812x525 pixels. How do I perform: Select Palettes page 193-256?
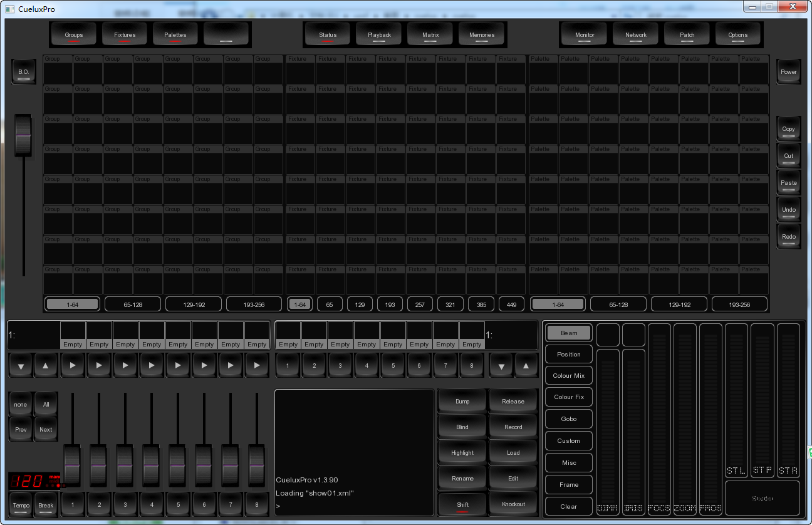click(x=739, y=304)
